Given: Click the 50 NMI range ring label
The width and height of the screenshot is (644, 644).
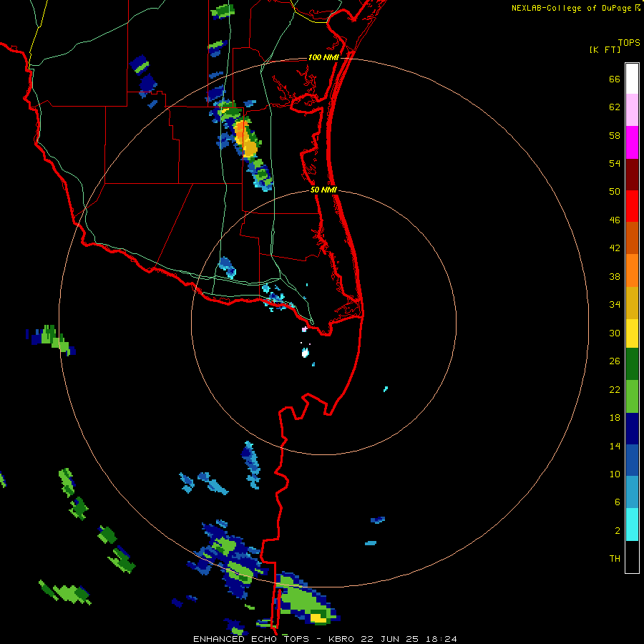Looking at the screenshot, I should coord(323,190).
